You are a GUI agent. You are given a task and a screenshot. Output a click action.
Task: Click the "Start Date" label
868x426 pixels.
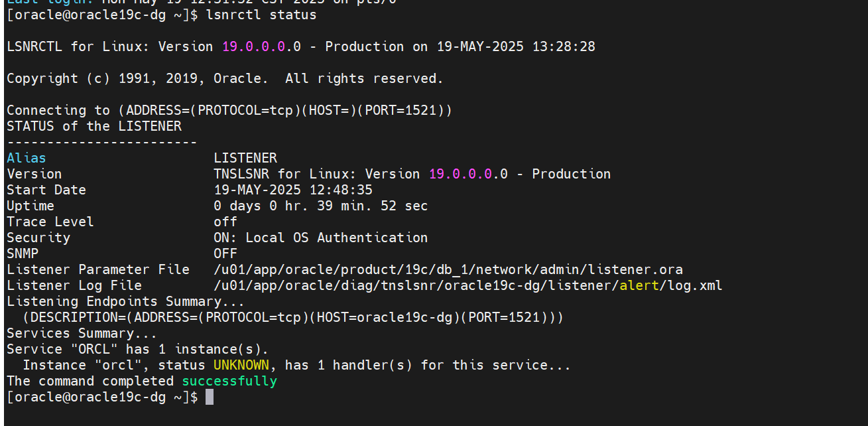point(46,190)
